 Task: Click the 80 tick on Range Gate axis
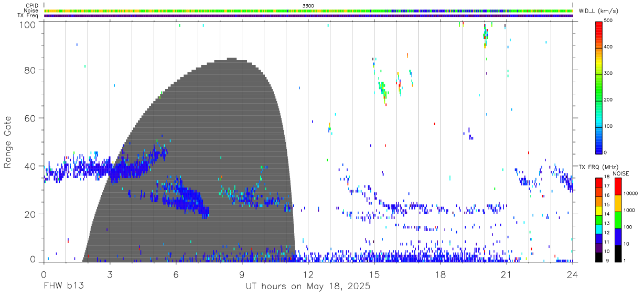point(31,70)
